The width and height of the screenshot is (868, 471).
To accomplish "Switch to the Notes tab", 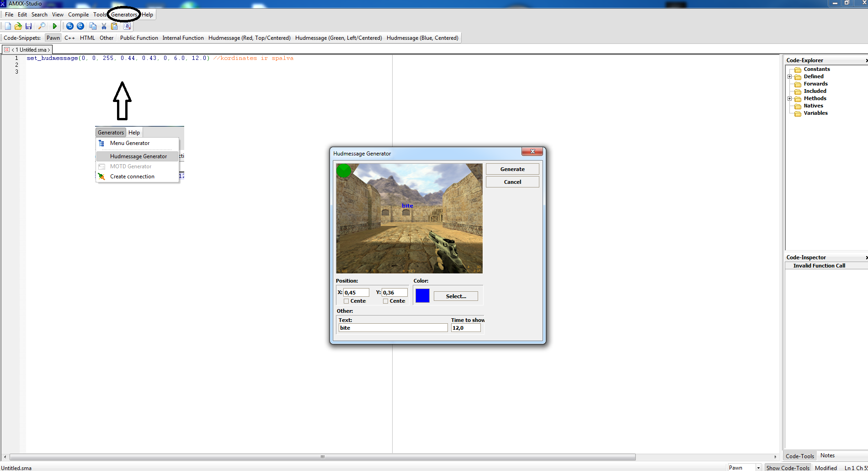I will [827, 455].
